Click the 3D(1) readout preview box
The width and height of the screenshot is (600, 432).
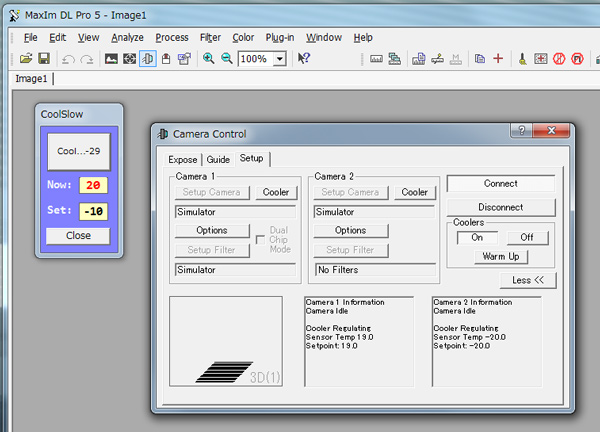point(226,341)
